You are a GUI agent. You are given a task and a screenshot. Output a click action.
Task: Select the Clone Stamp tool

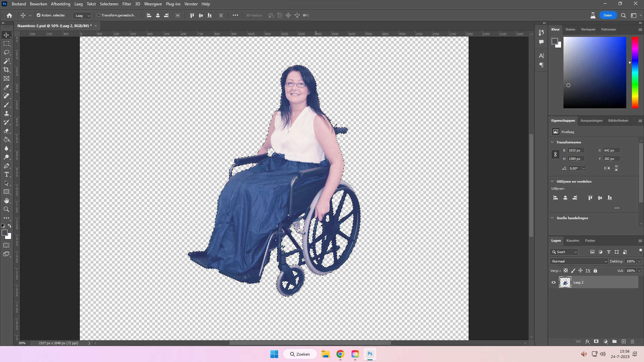click(x=6, y=114)
